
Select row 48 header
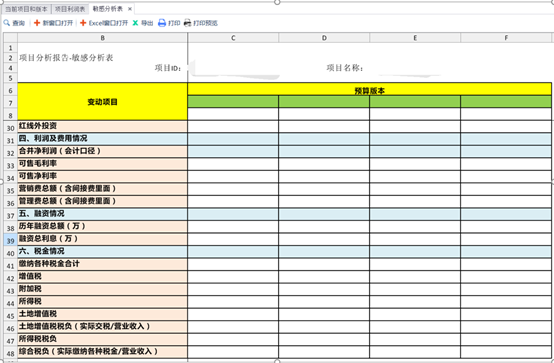point(10,353)
